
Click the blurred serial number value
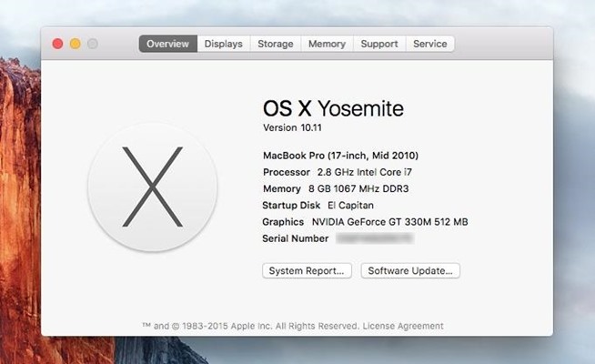(374, 238)
